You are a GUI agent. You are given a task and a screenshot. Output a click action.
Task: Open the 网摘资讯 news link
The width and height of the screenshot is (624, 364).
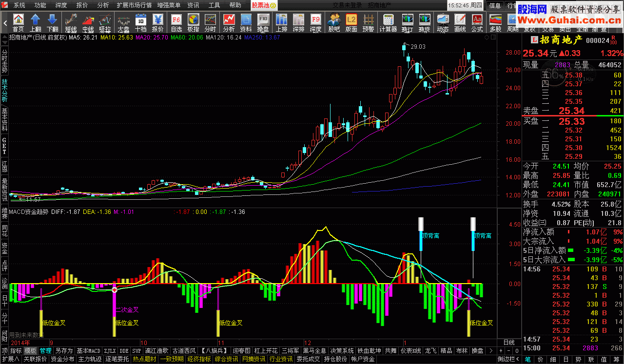(253, 359)
